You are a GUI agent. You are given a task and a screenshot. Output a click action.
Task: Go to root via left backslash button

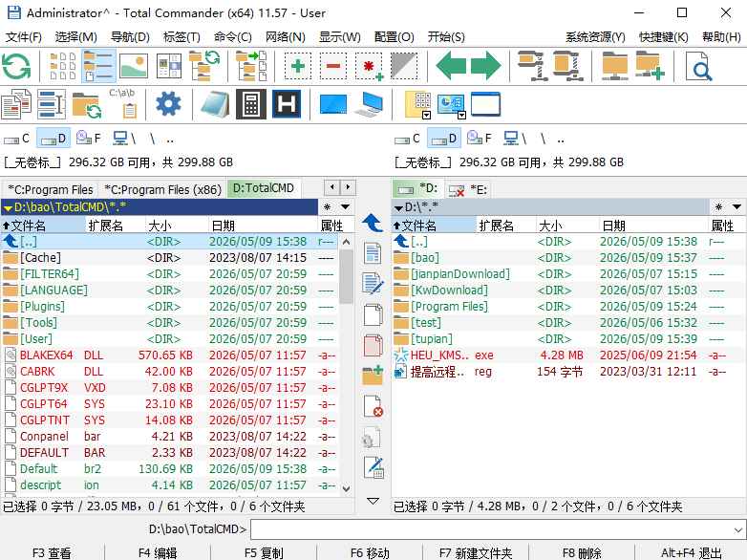[x=152, y=139]
